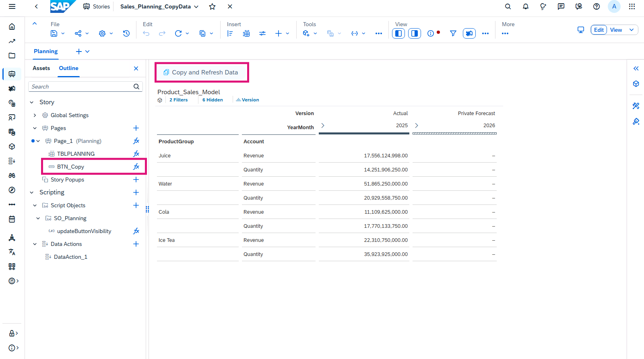The image size is (644, 359).
Task: Toggle the highlighted puzzle-piece icon in View group
Action: point(469,33)
